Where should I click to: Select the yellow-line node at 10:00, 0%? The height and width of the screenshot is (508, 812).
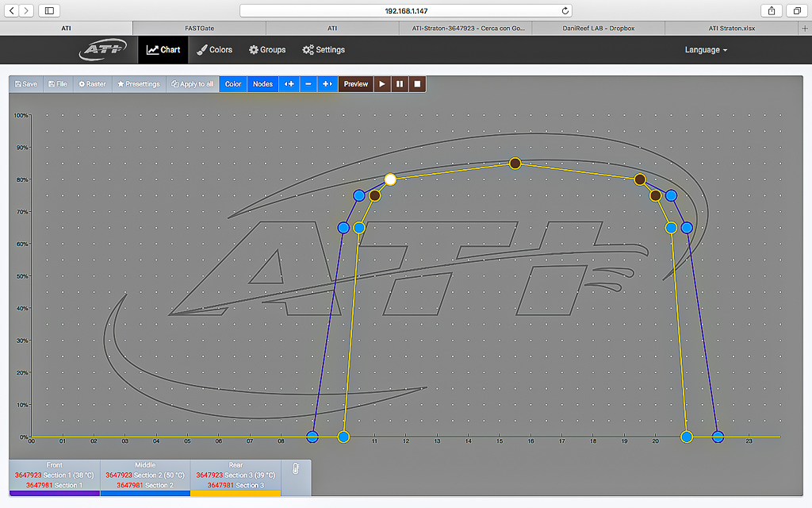(343, 437)
